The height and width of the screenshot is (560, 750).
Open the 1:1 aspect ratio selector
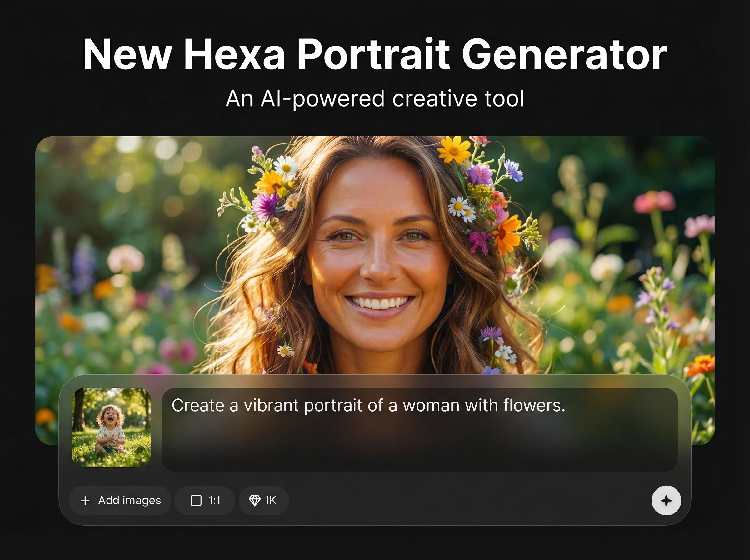click(205, 500)
